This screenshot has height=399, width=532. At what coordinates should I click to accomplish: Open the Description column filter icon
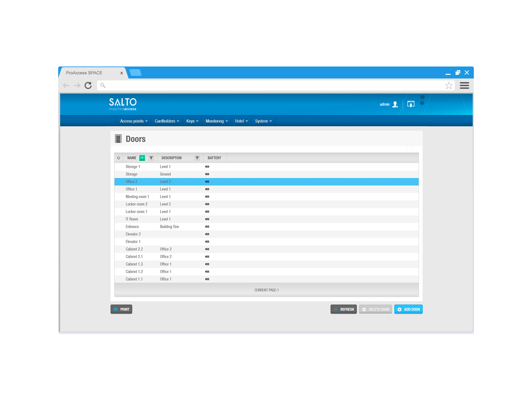(197, 158)
